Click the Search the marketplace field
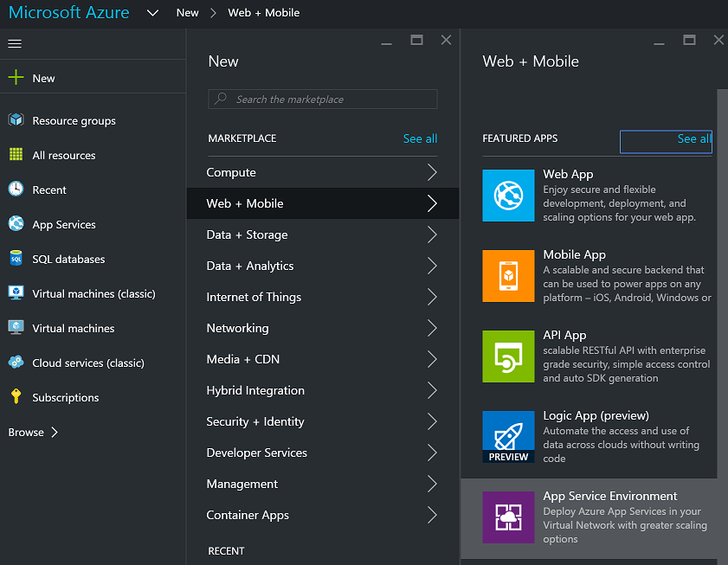 pos(323,100)
